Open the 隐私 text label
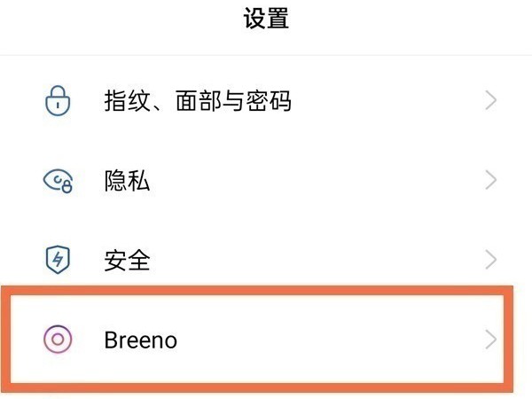The height and width of the screenshot is (399, 532). pyautogui.click(x=127, y=181)
